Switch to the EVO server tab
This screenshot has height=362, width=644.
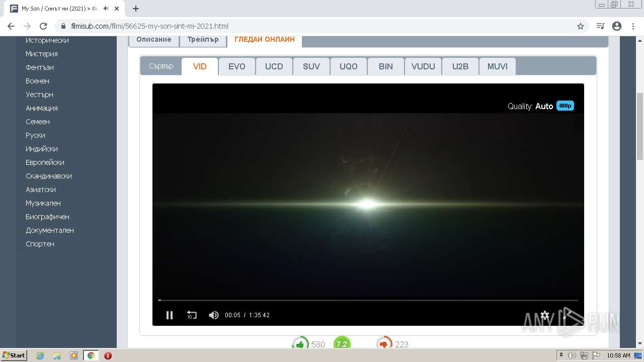coord(237,66)
